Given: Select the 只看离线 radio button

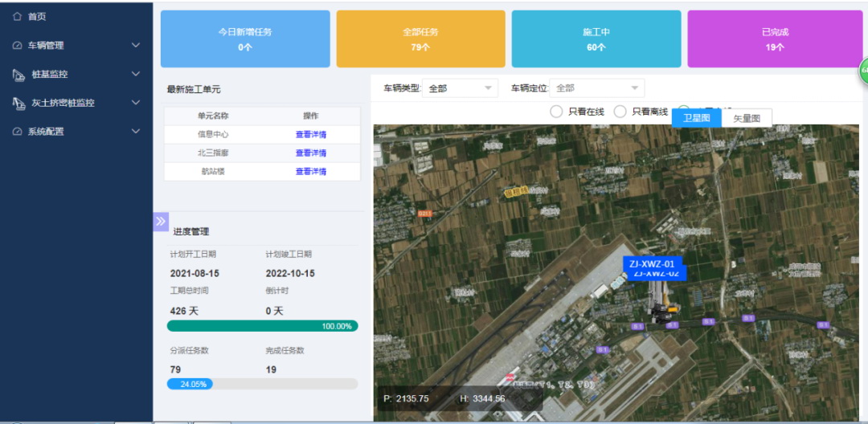Looking at the screenshot, I should coord(620,112).
